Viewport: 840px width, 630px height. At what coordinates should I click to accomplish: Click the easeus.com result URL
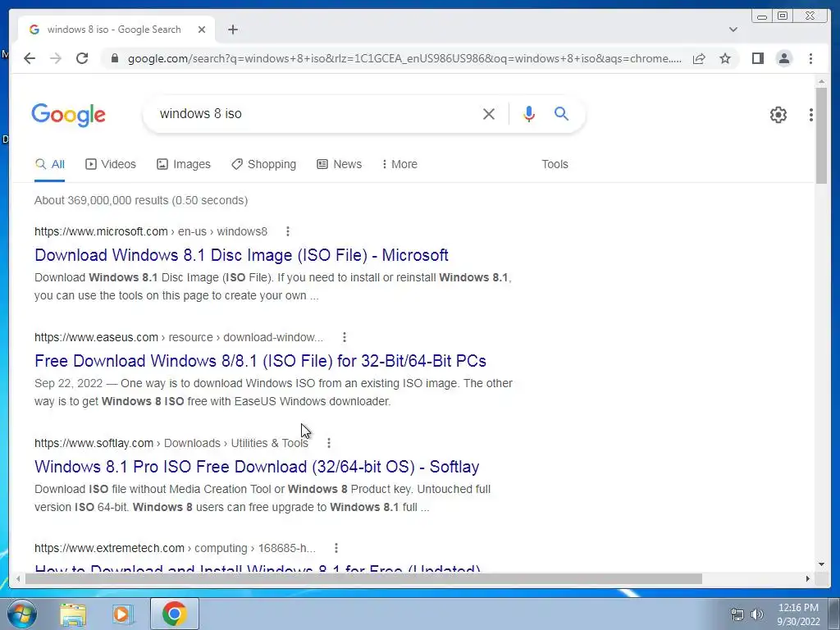tap(179, 337)
